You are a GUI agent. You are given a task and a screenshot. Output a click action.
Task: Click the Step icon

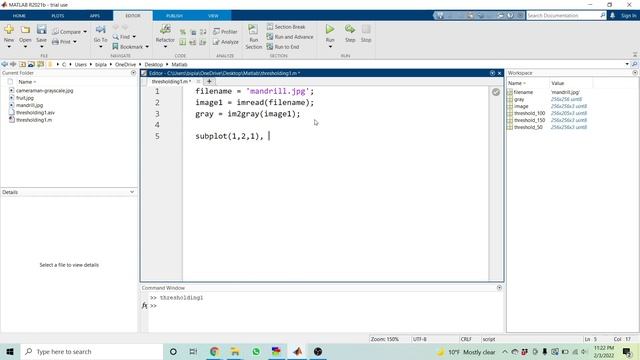350,29
